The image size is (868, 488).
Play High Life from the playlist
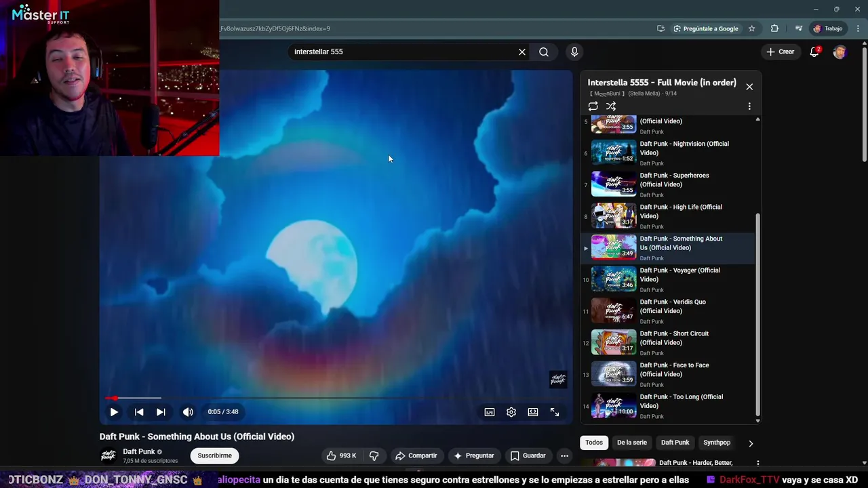668,216
